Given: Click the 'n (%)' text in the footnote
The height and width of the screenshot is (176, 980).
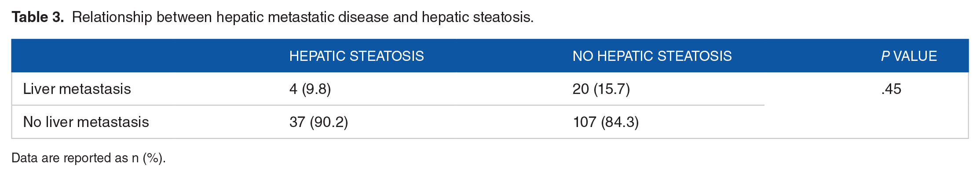Looking at the screenshot, I should [x=147, y=158].
